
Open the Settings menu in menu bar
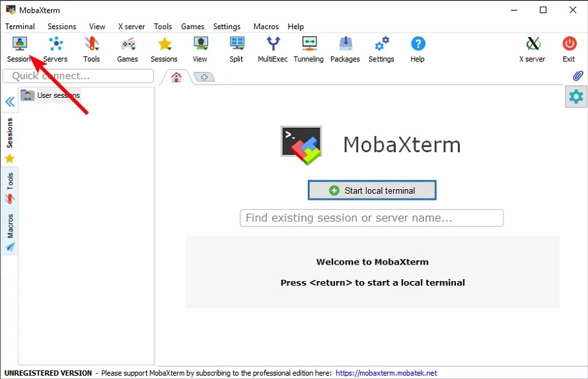(227, 26)
